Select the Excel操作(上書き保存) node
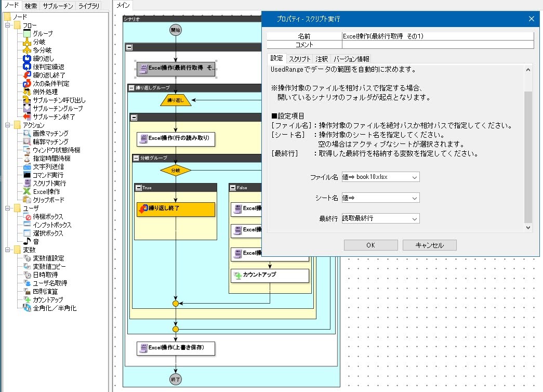Screen dimensions: 543x392 176,348
